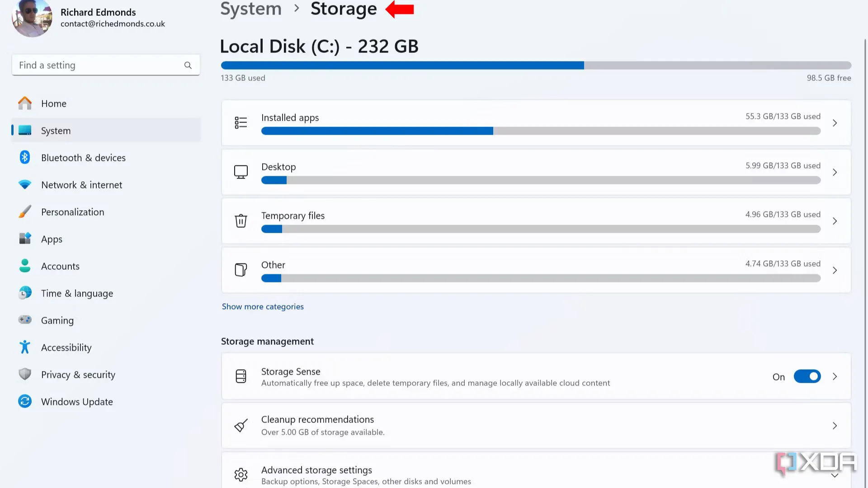Viewport: 868px width, 488px height.
Task: Open Storage Sense settings via chevron
Action: [835, 376]
